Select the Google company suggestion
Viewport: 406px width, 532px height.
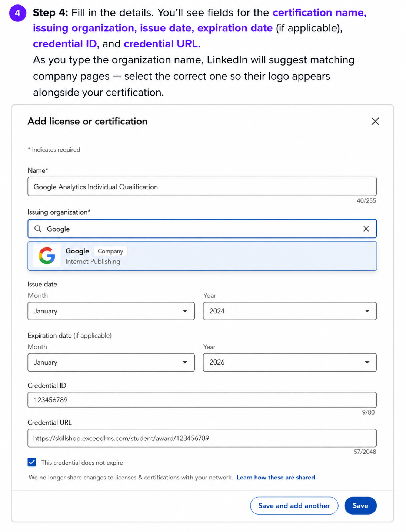pos(202,256)
